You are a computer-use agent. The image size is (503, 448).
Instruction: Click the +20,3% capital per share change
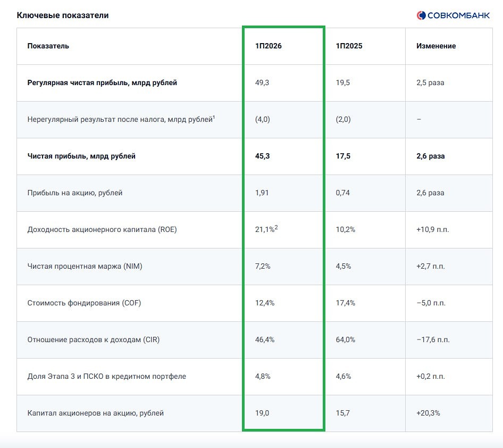click(x=428, y=413)
